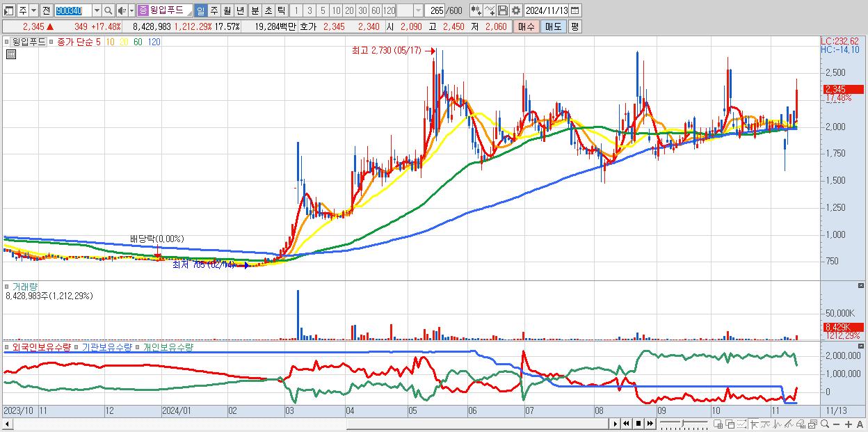This screenshot has width=868, height=432.
Task: Click the bottom magnifier zoom icon
Action: pyautogui.click(x=825, y=424)
